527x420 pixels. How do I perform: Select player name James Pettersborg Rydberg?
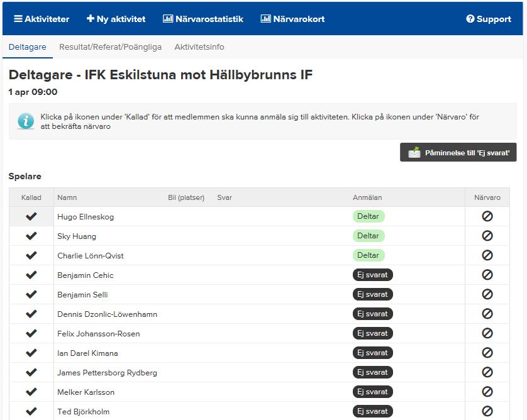click(x=107, y=373)
